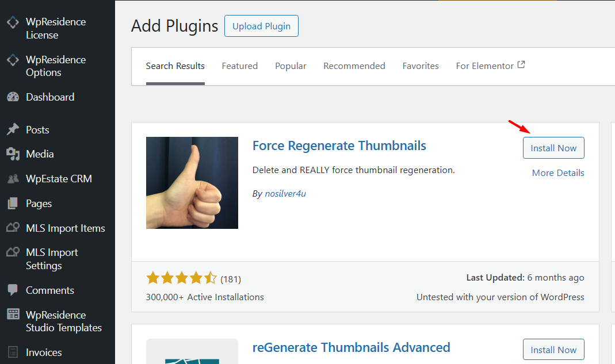Open Dashboard via its gauge icon
The width and height of the screenshot is (615, 364).
[x=13, y=97]
